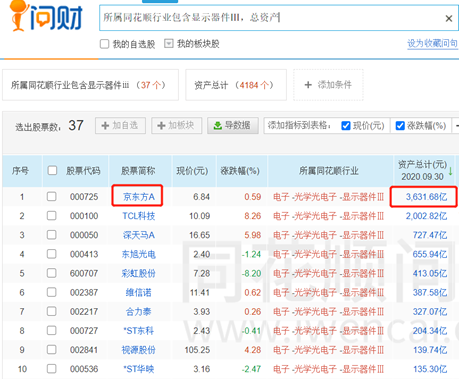459x379 pixels.
Task: Click the 204.34亿 total assets value
Action: pos(430,331)
